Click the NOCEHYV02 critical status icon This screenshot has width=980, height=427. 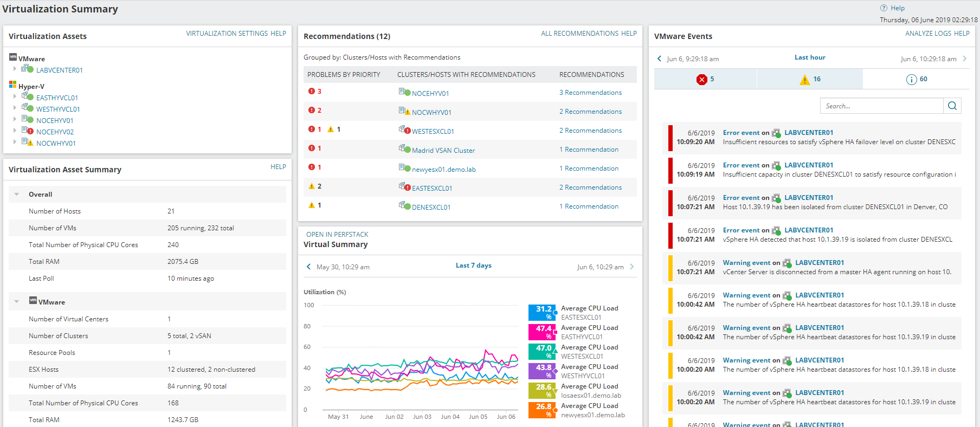27,131
